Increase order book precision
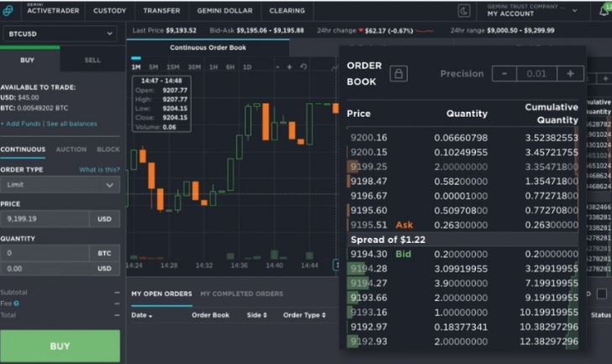612x364 pixels. (x=570, y=73)
